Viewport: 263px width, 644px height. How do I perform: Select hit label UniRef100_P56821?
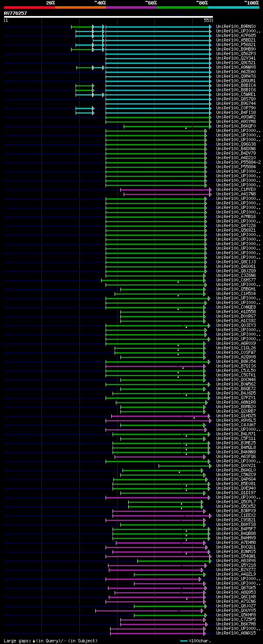236,45
